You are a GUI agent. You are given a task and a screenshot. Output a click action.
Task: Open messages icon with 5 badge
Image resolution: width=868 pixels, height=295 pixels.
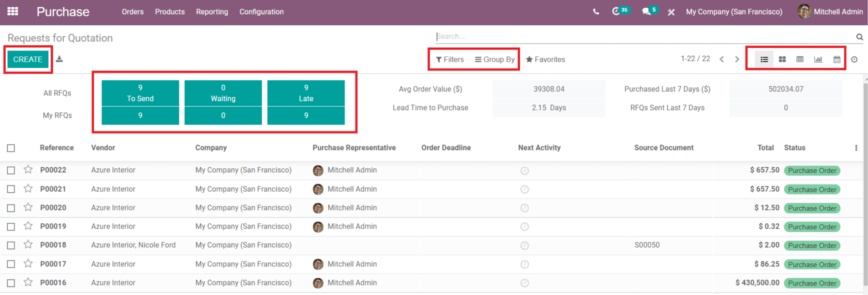650,11
